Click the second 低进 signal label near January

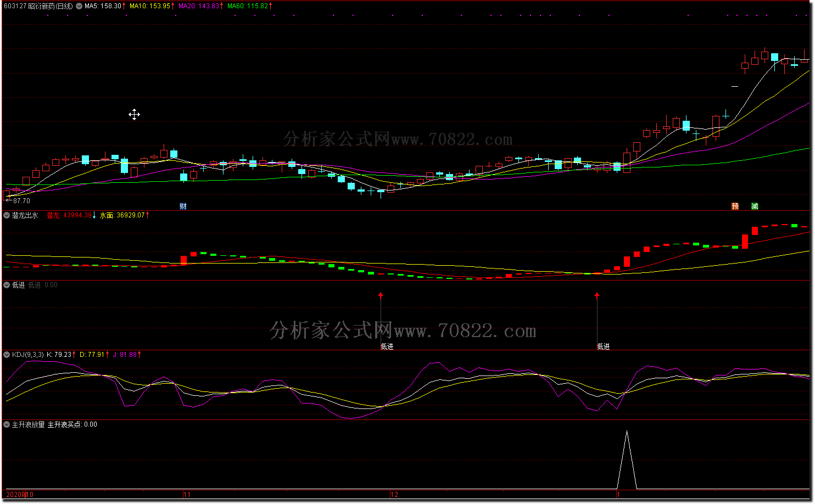tap(604, 346)
